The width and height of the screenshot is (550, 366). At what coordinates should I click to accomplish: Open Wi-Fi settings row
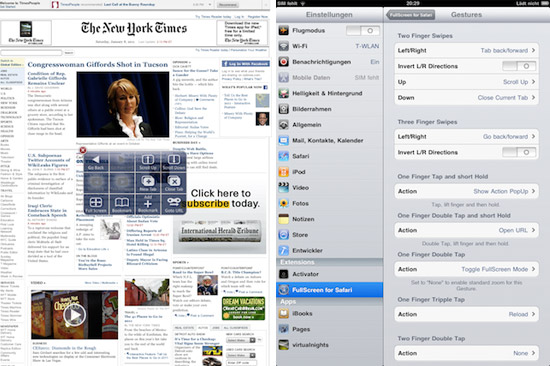pyautogui.click(x=329, y=46)
